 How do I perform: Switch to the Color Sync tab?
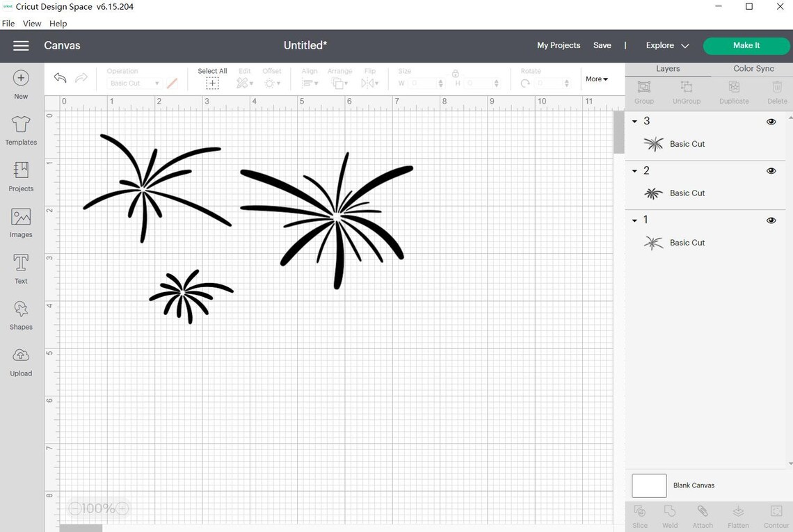[753, 68]
